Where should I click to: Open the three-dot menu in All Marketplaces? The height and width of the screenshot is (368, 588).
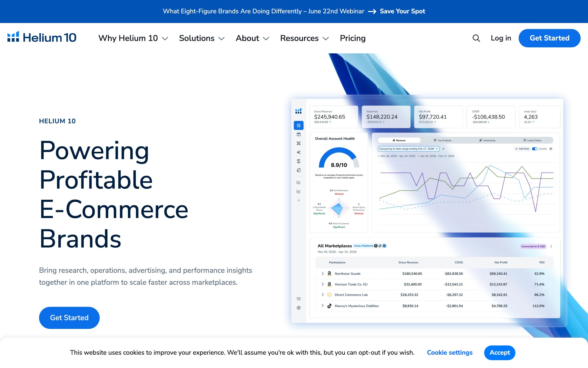[551, 246]
